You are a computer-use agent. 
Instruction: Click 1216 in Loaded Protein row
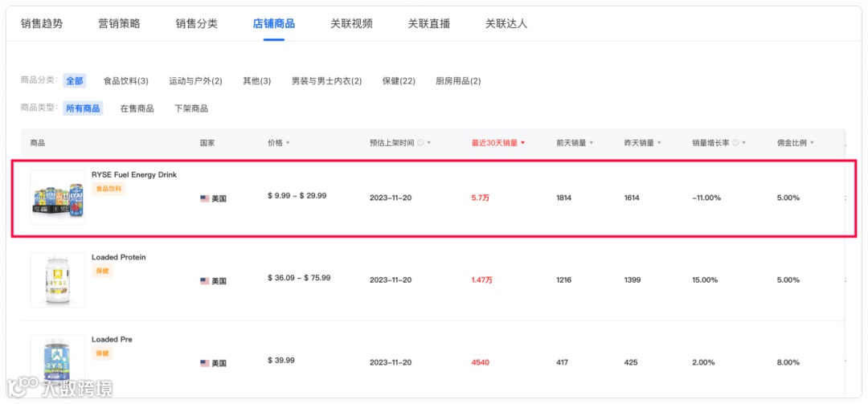[x=564, y=280]
